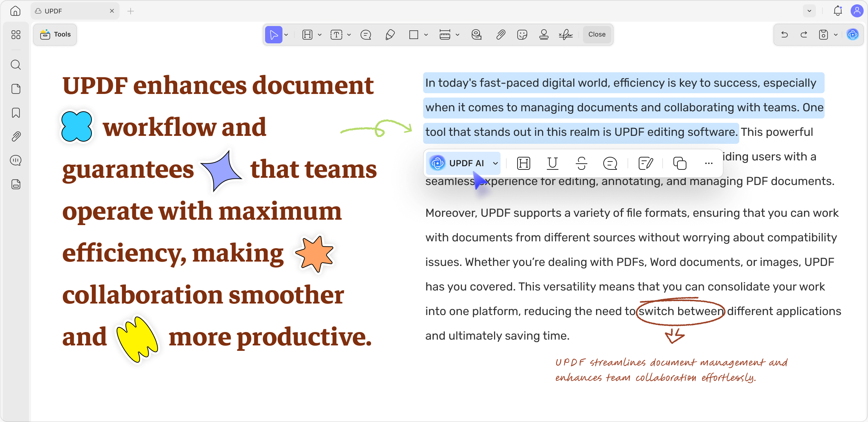
Task: Click the stamp tool icon
Action: point(544,35)
